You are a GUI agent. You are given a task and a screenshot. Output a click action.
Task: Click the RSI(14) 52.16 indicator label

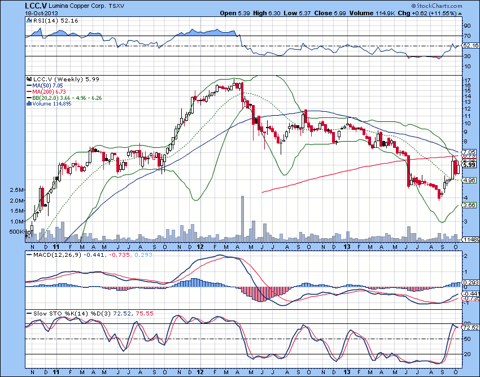pyautogui.click(x=55, y=21)
